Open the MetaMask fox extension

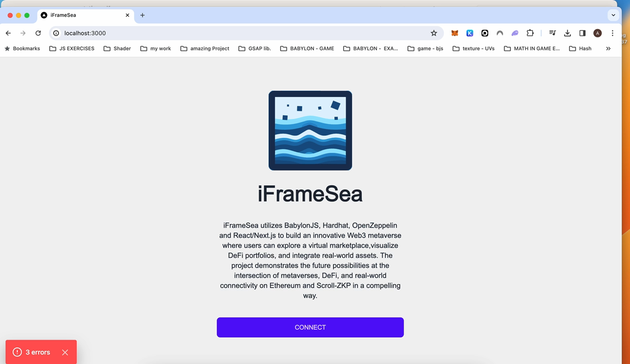(455, 33)
